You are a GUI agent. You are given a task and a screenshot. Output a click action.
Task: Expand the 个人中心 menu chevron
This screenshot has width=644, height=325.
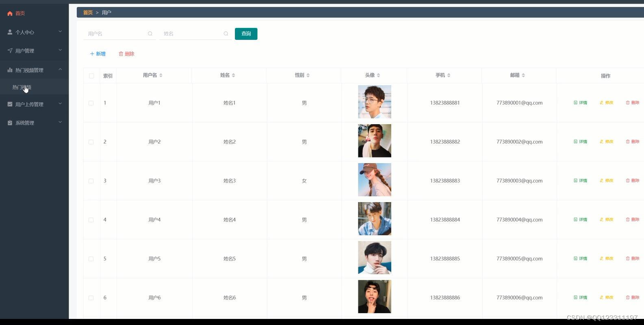point(60,31)
